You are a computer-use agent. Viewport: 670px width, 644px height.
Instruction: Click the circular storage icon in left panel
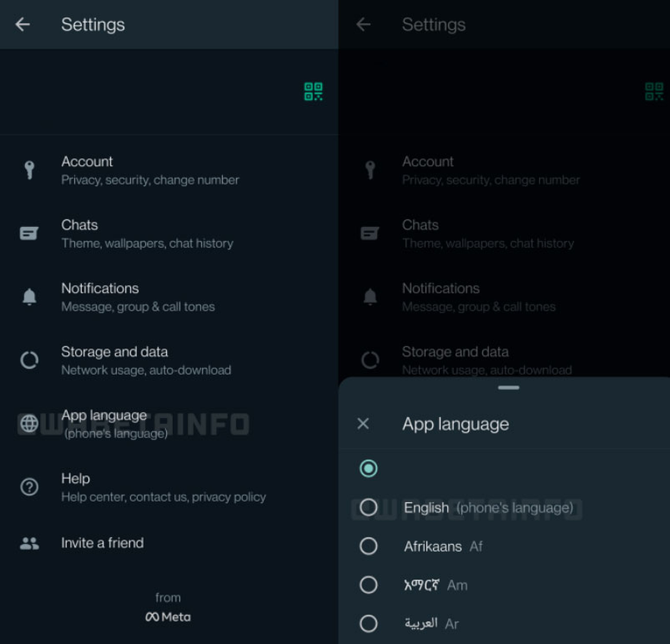point(29,360)
